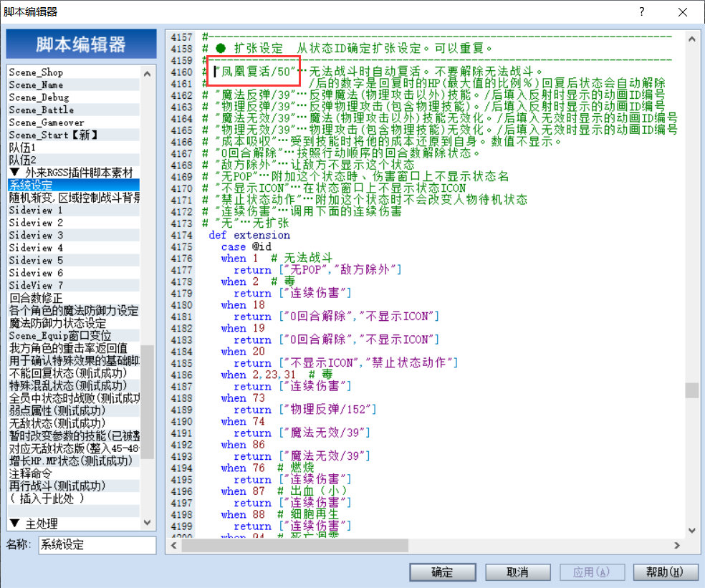Click the question mark help icon in title bar
Viewport: 705px width, 588px height.
click(642, 11)
